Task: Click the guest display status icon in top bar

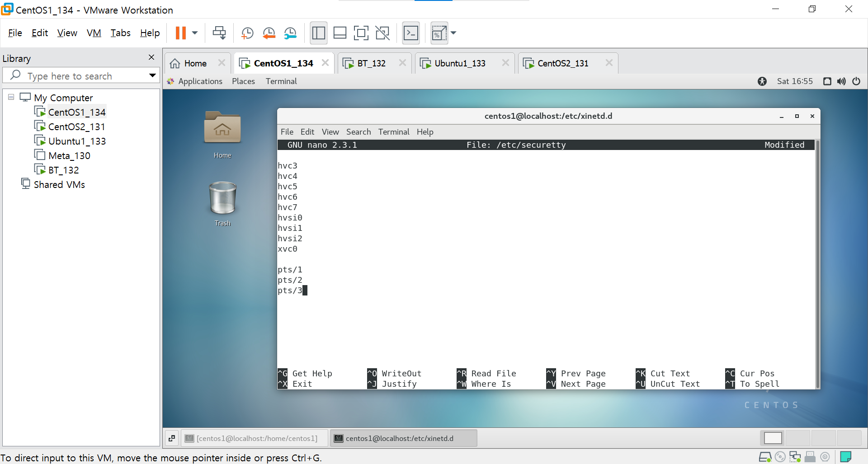Action: 827,81
